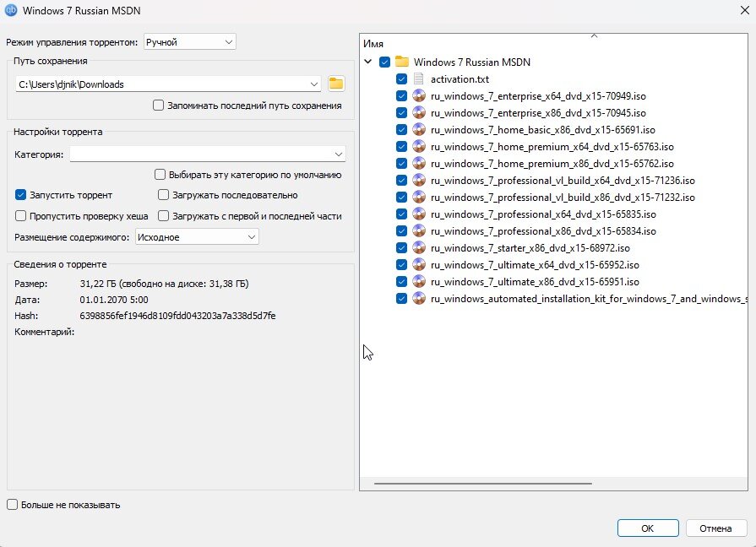756x547 pixels.
Task: Open the 'Категория' dropdown
Action: pos(207,154)
